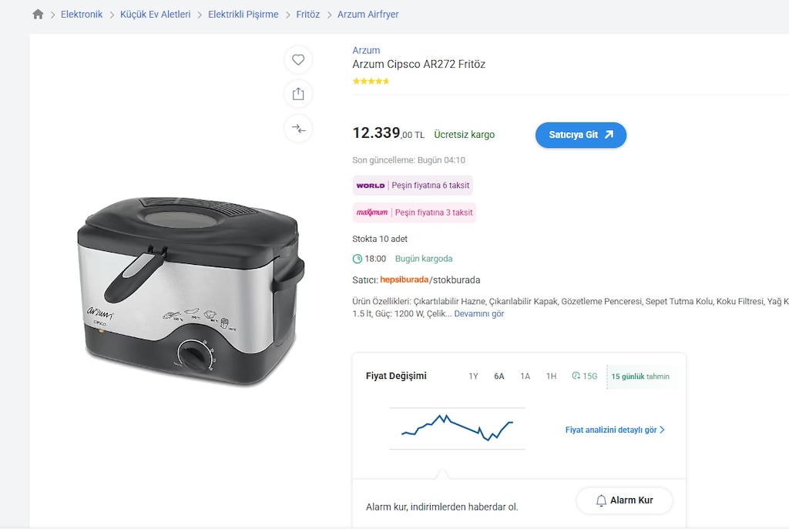Switch to 1H price range
The image size is (789, 532).
(x=552, y=376)
